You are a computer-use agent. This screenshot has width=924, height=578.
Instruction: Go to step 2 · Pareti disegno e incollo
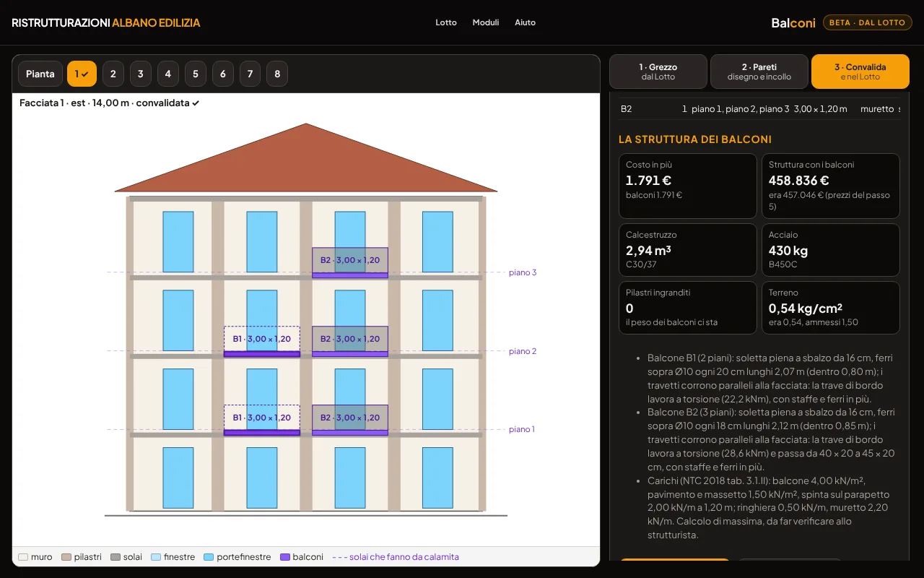click(759, 72)
